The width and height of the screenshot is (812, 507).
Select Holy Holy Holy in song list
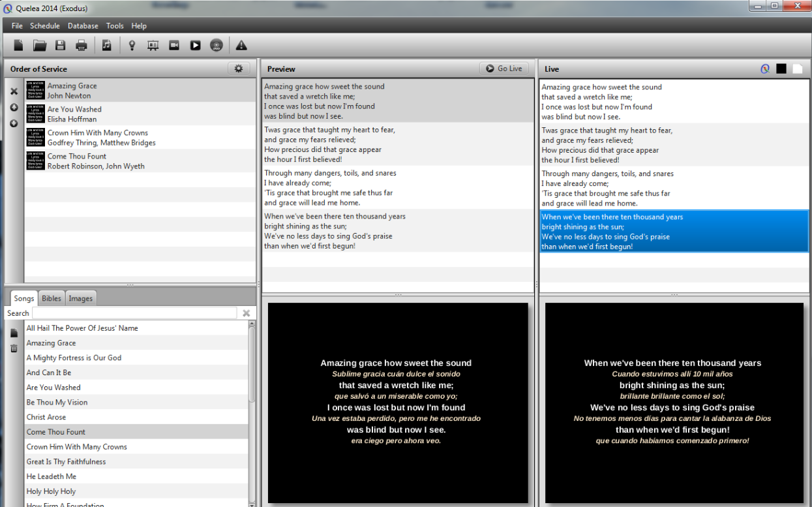point(136,491)
